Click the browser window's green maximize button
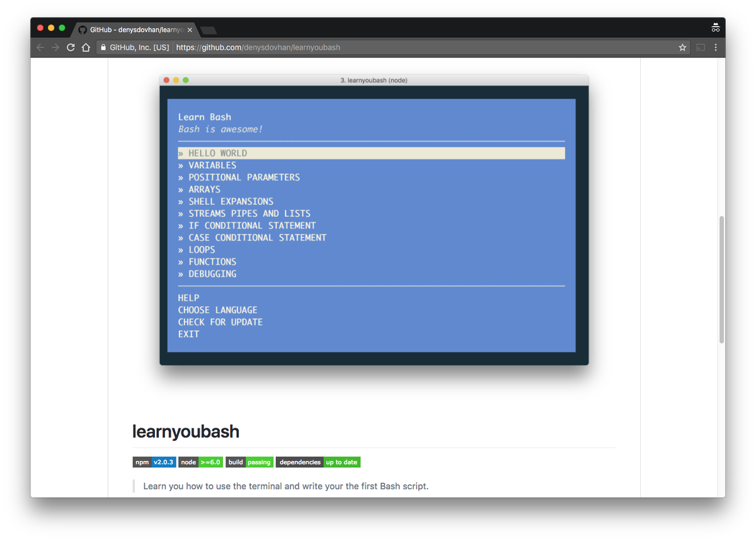The height and width of the screenshot is (541, 756). tap(62, 28)
